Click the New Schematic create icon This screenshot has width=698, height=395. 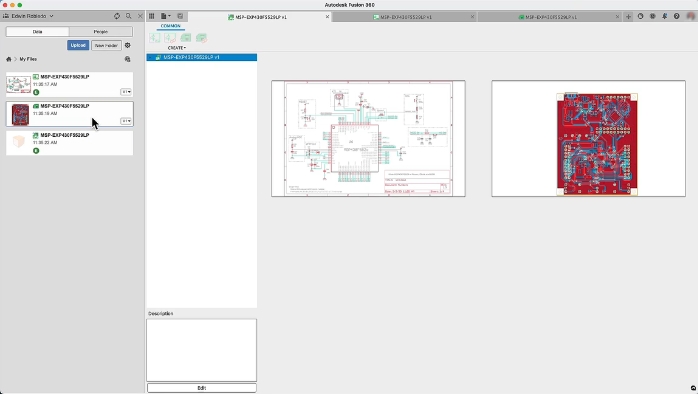click(154, 38)
